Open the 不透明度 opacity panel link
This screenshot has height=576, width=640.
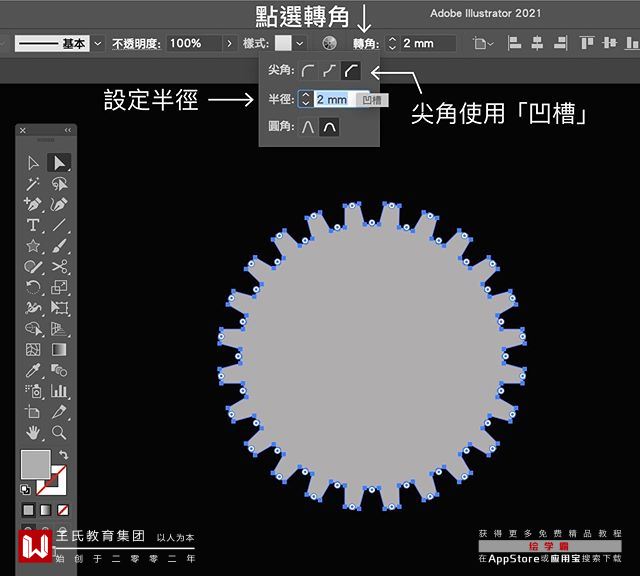(x=136, y=43)
